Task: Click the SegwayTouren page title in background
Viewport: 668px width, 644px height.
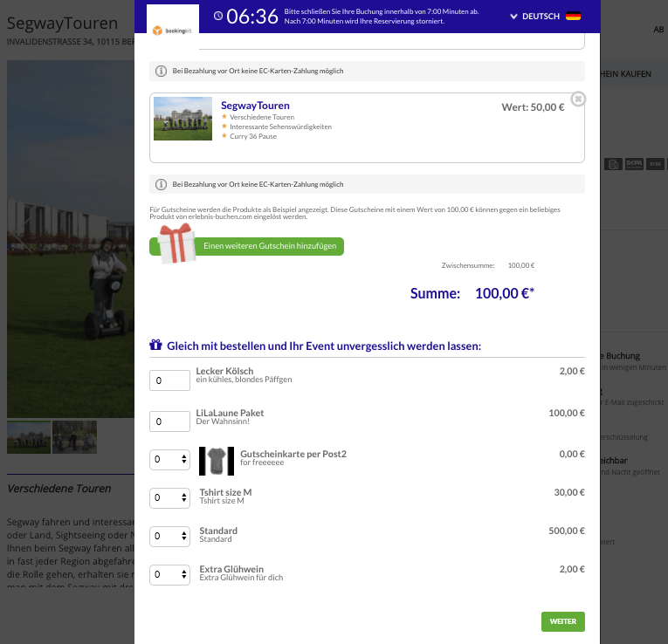Action: [62, 23]
